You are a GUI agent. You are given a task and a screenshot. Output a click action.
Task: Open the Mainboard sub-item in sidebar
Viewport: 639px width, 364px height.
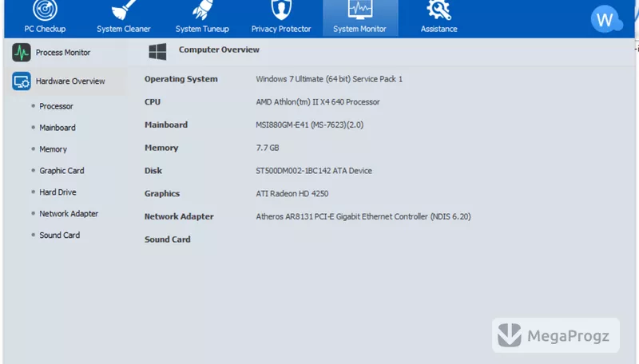pyautogui.click(x=58, y=128)
